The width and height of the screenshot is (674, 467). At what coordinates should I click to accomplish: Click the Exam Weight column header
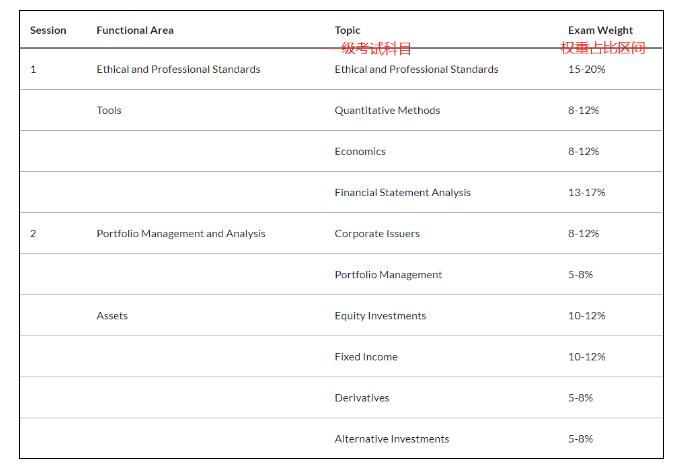(600, 30)
